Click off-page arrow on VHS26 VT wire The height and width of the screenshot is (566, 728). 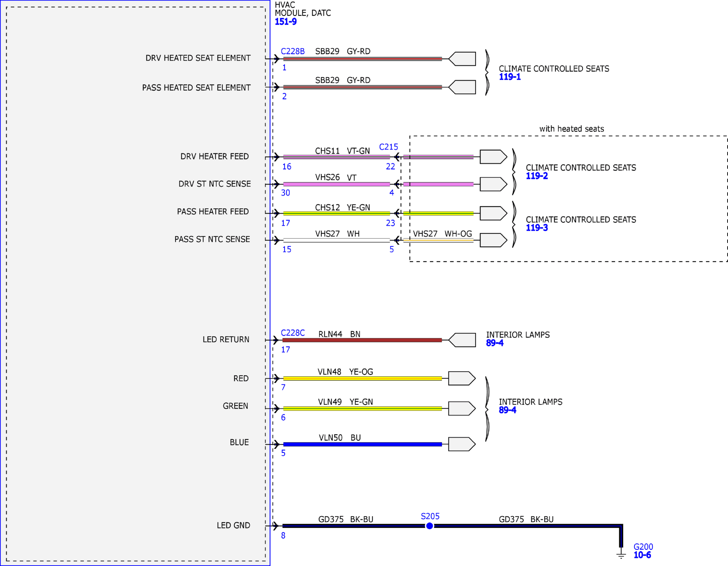click(x=494, y=184)
